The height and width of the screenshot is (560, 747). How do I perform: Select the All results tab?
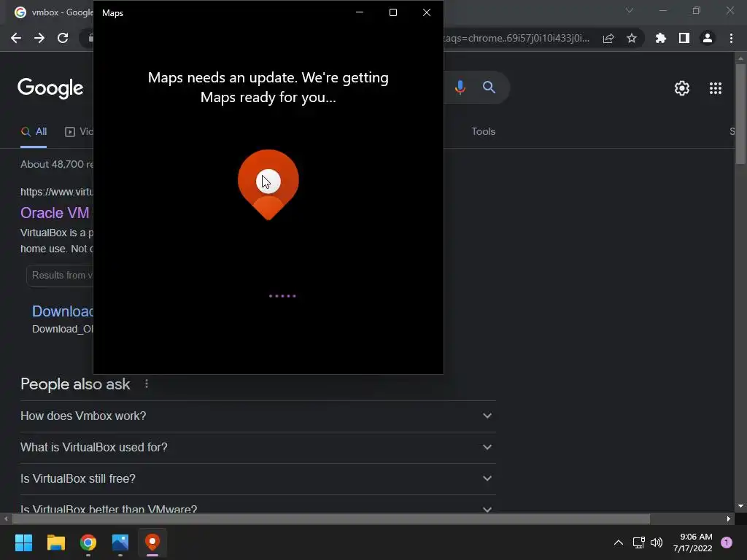(34, 131)
